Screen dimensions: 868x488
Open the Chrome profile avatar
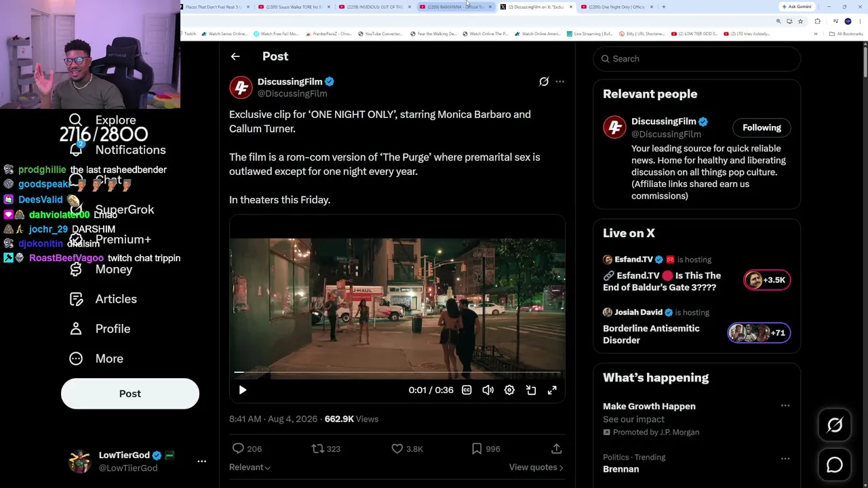click(x=848, y=21)
